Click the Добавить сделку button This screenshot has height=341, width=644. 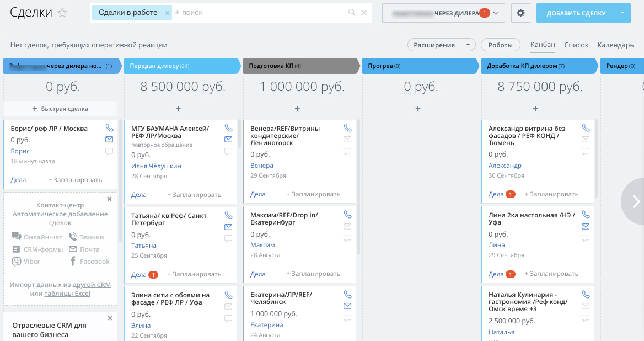click(x=576, y=13)
